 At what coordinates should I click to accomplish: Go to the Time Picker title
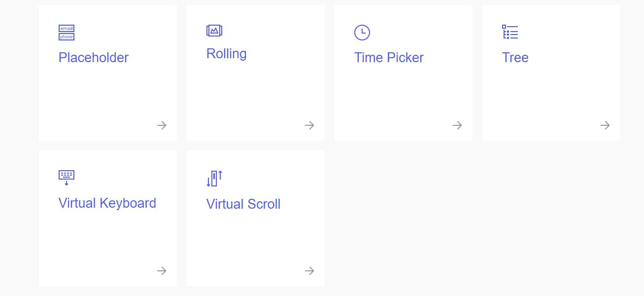389,58
